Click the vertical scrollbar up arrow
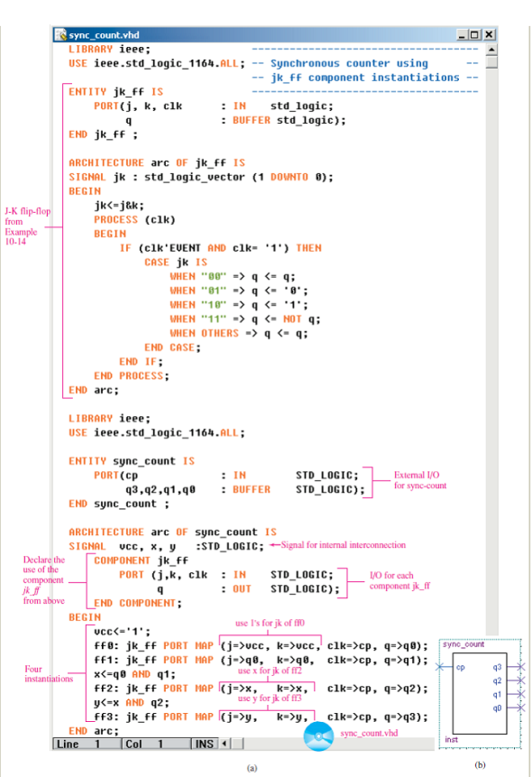Screen dimensions: 532x777 [x=491, y=50]
